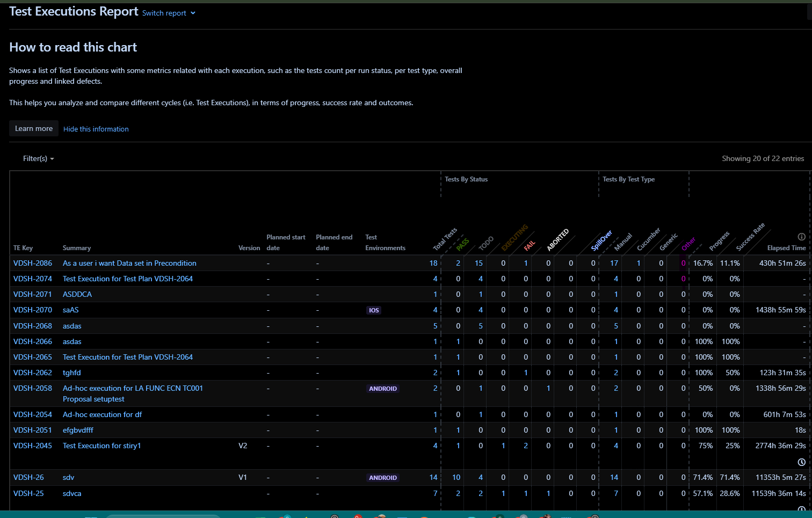Open test execution VDSH-2074
812x518 pixels.
pos(33,279)
